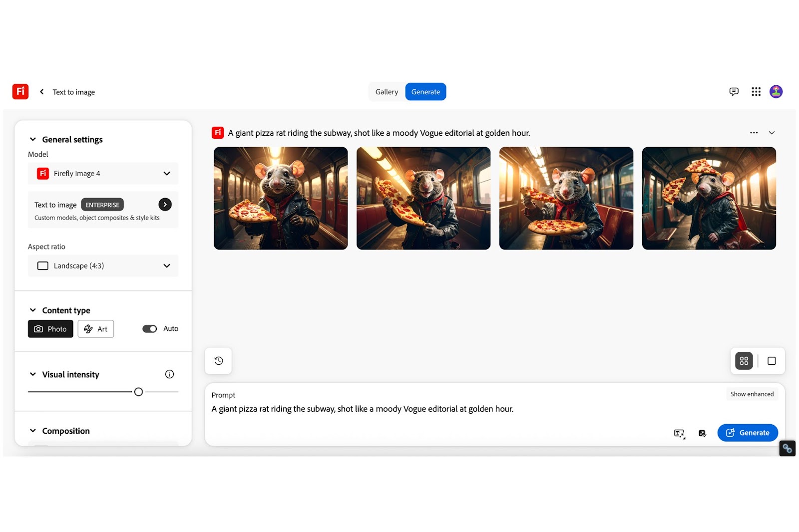Open the user profile avatar
799x532 pixels.
(776, 92)
